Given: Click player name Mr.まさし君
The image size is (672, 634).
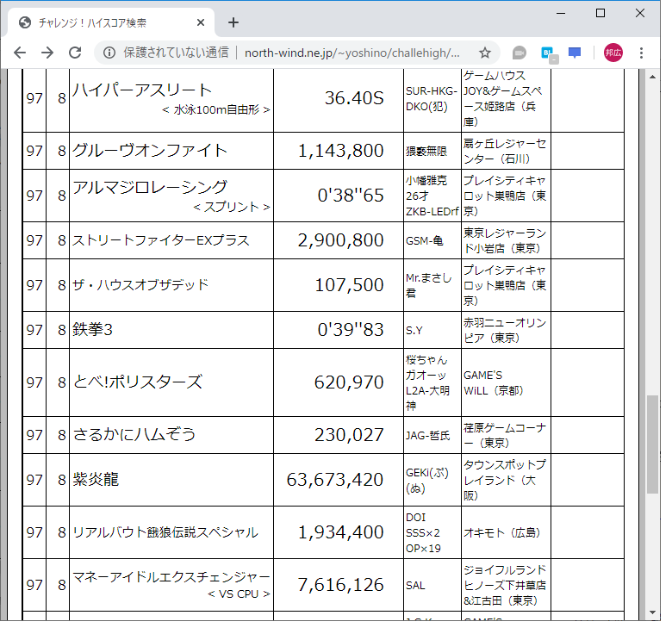Looking at the screenshot, I should tap(428, 285).
